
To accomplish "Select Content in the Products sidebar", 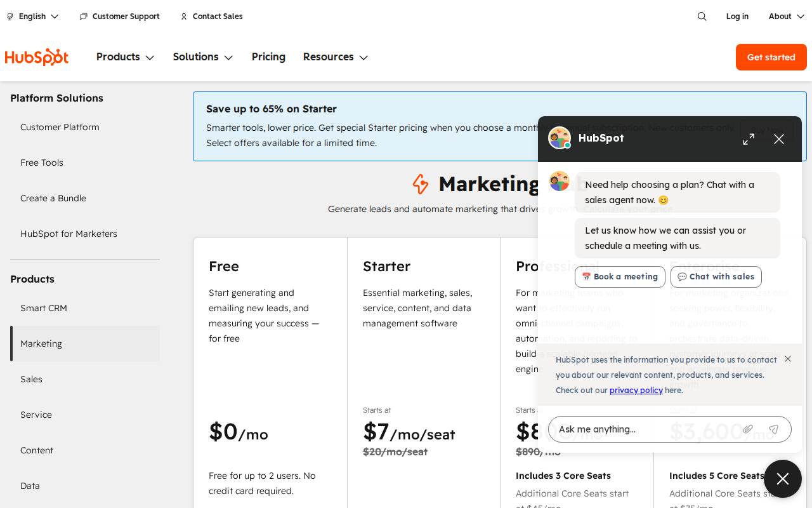I will pos(85,450).
